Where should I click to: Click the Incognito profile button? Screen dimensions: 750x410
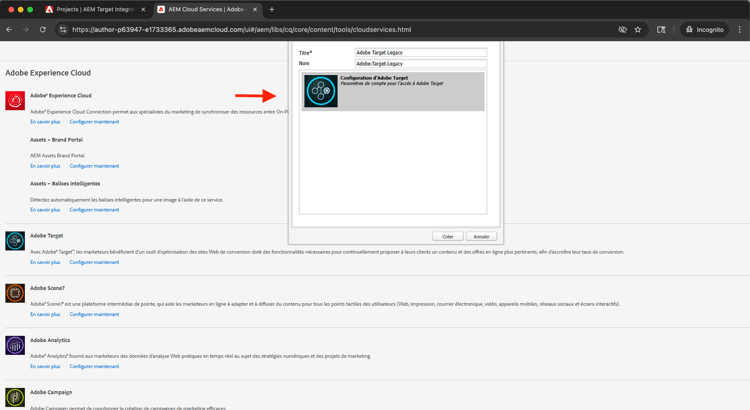tap(705, 30)
